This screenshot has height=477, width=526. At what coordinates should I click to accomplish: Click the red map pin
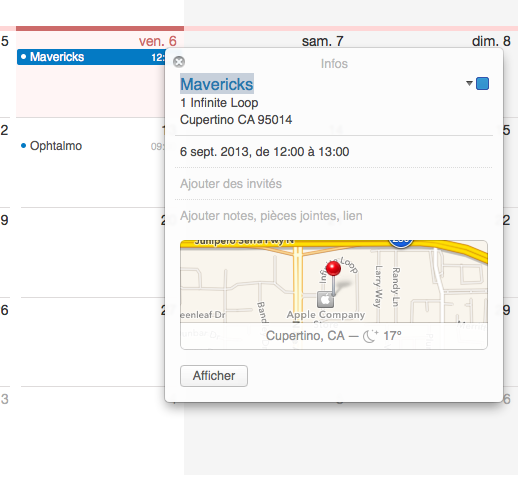[x=333, y=269]
